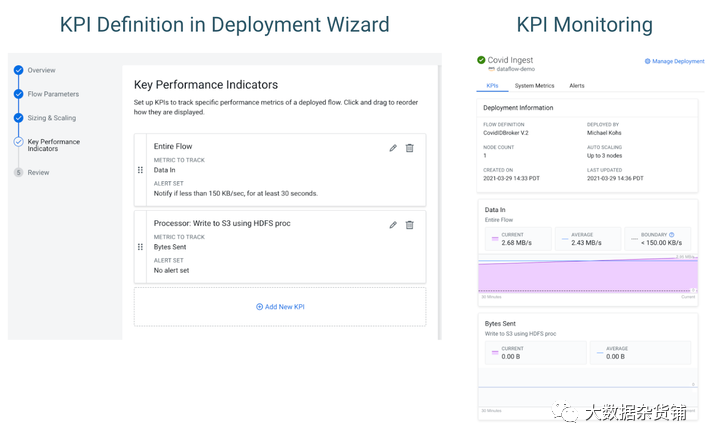Click the Data In purple area chart

pos(588,276)
